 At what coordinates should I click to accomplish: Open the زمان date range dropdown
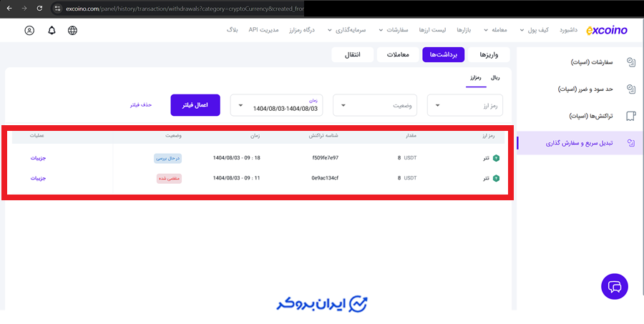[276, 105]
